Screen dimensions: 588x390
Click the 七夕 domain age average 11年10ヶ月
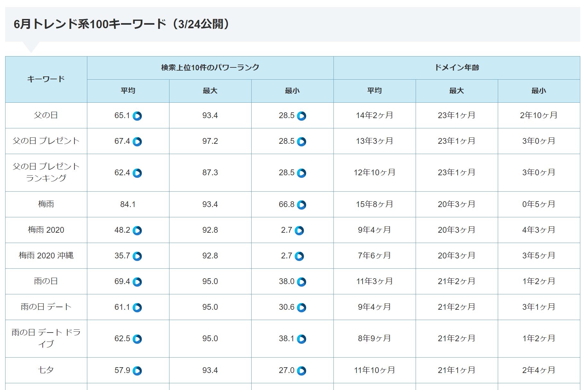[x=374, y=370]
